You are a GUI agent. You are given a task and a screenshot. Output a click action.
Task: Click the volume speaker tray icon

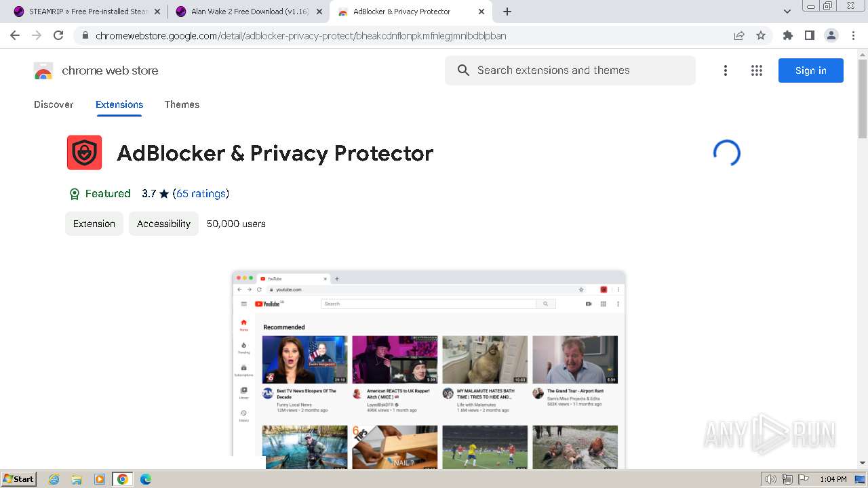click(771, 479)
